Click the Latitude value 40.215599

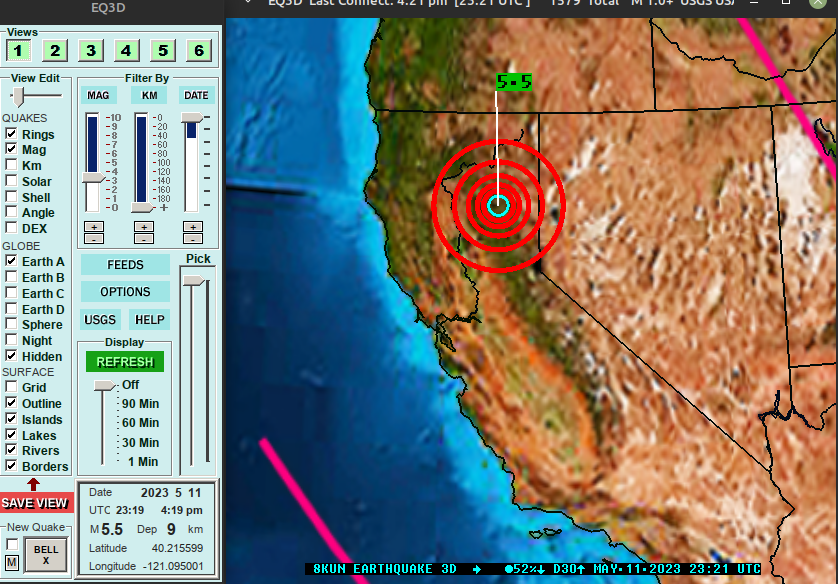tap(177, 548)
